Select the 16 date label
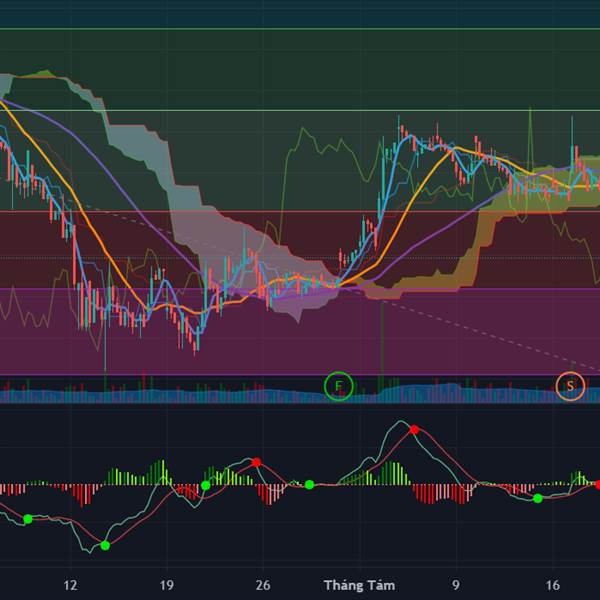This screenshot has height=600, width=600. 552,585
